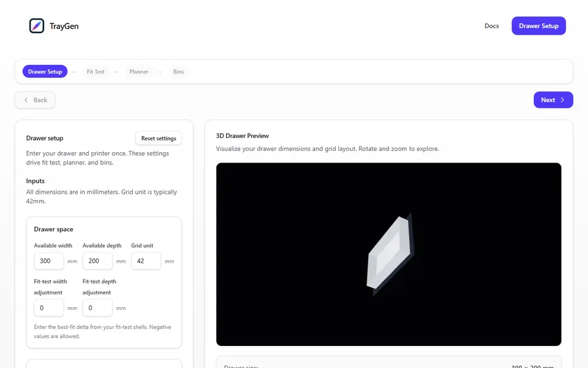Click Fit-test depth adjustment field

tap(97, 308)
